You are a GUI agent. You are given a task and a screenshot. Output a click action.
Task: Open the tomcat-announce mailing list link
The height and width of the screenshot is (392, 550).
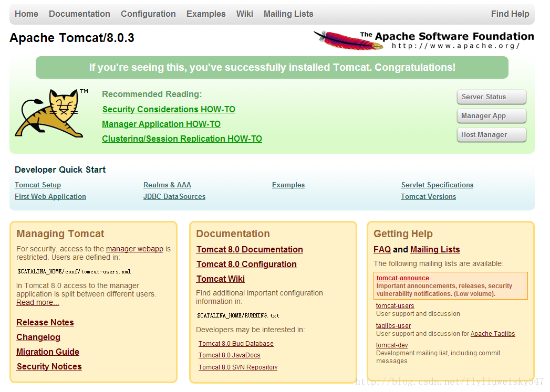[x=403, y=278]
